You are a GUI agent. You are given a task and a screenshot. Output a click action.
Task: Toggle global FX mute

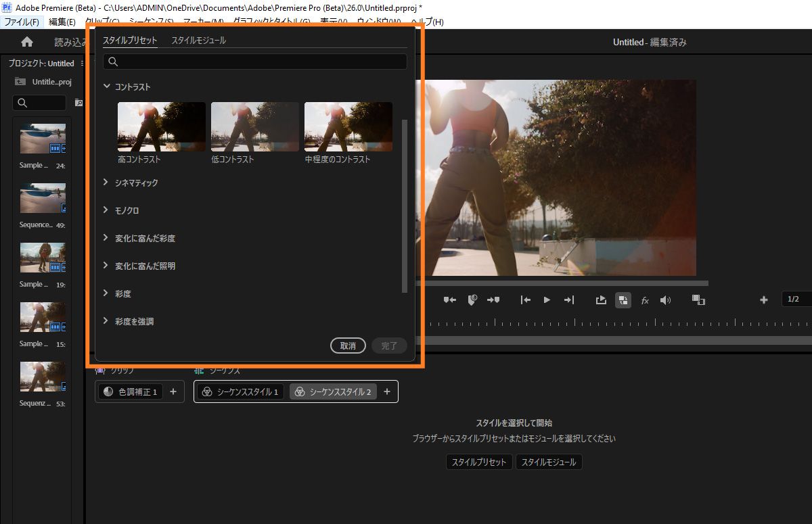click(645, 300)
